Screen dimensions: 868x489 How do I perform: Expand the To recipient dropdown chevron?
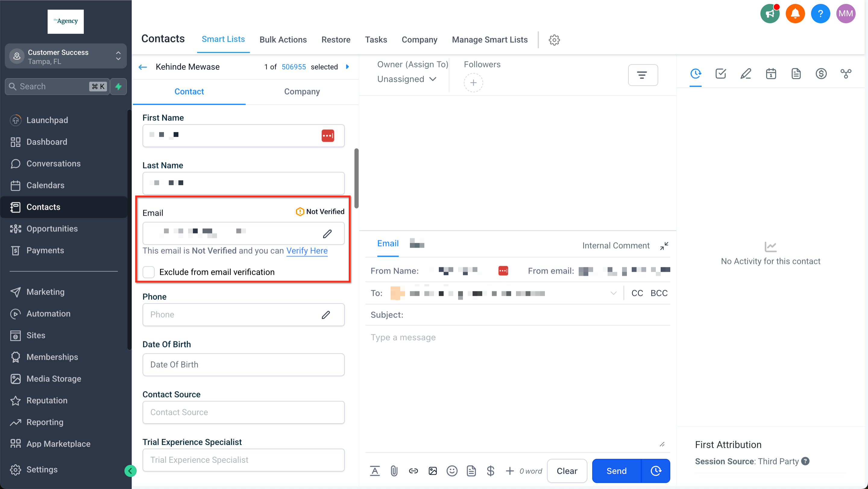613,293
